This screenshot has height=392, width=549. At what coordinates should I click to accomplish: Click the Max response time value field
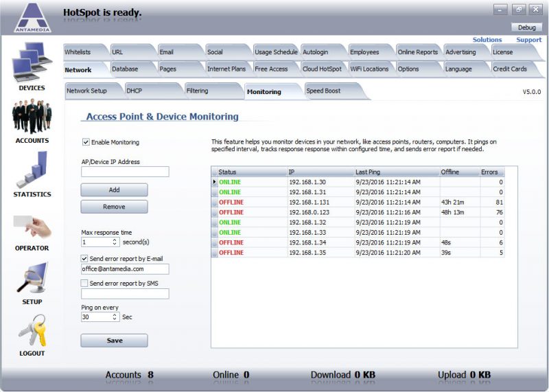click(97, 242)
